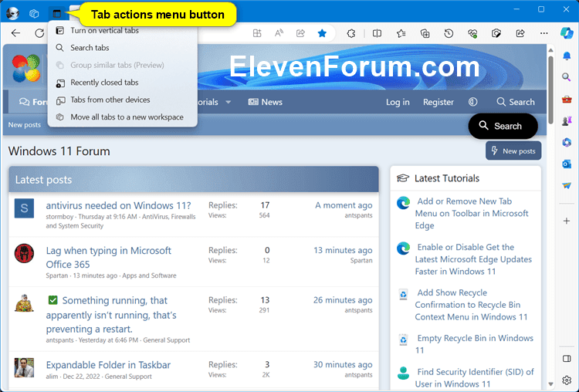Open 'Add Show Recycle Confirmation' tutorial
579x392 pixels.
coord(471,305)
